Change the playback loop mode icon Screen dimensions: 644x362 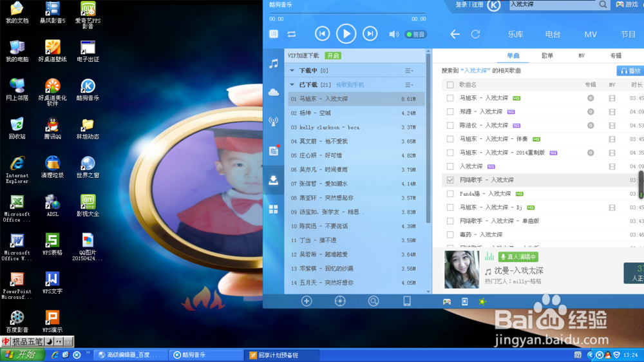(x=292, y=35)
